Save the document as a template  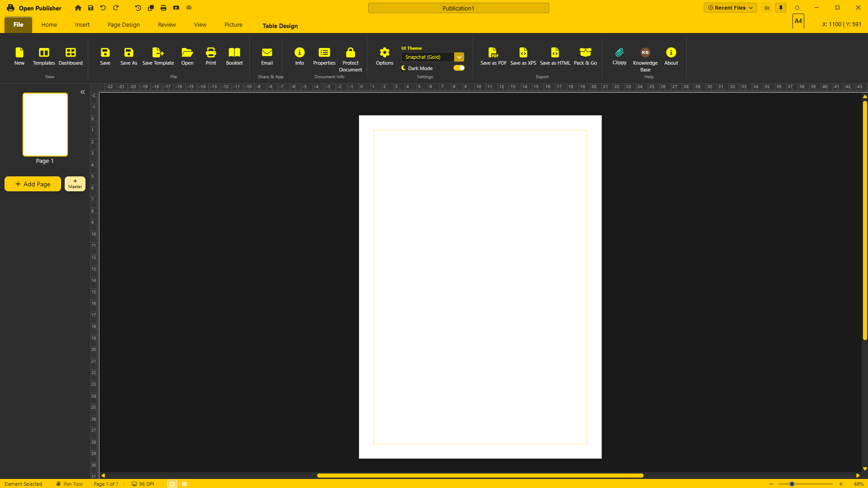[x=158, y=57]
